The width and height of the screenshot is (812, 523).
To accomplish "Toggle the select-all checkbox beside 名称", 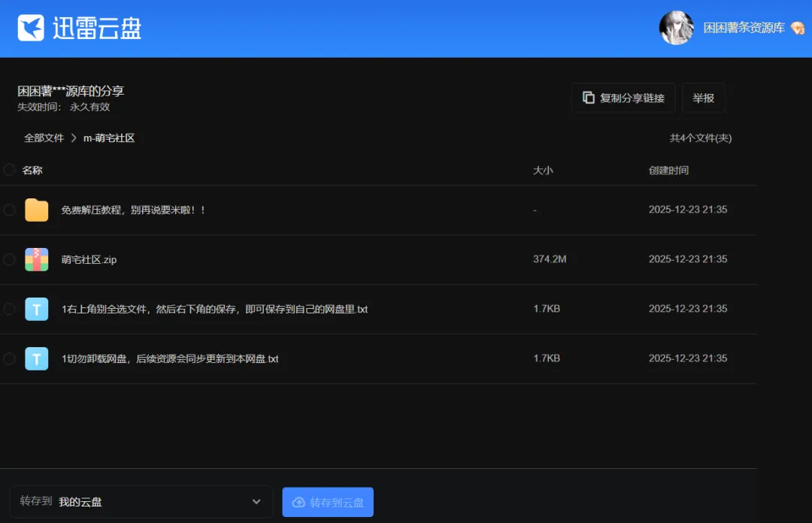I will 9,170.
